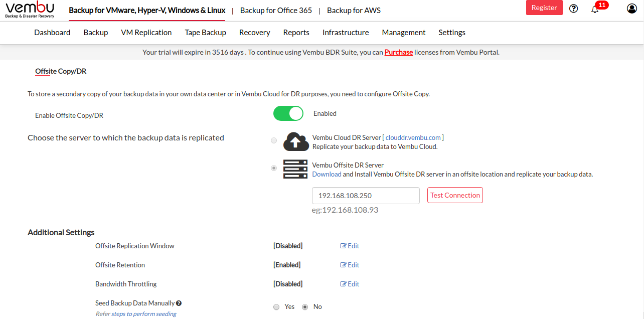Click the Seed Backup Data help icon
The height and width of the screenshot is (319, 644).
pyautogui.click(x=179, y=303)
